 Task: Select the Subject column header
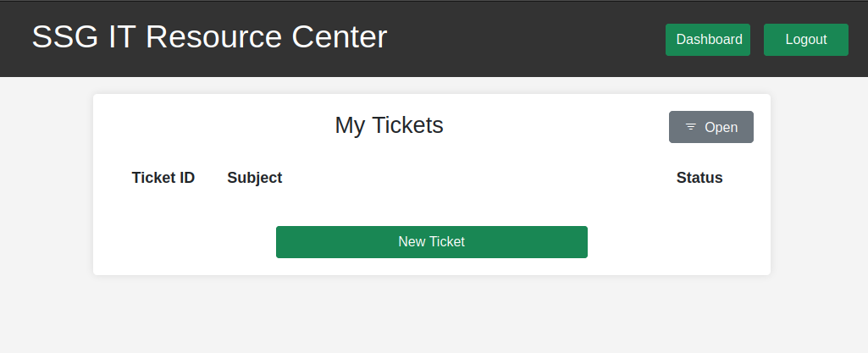click(255, 178)
